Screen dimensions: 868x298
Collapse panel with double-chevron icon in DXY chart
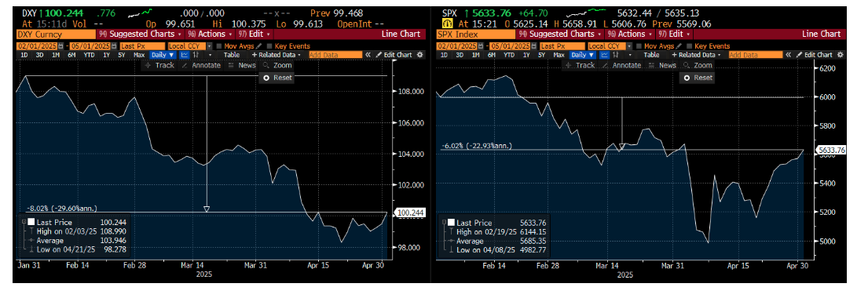pyautogui.click(x=368, y=55)
